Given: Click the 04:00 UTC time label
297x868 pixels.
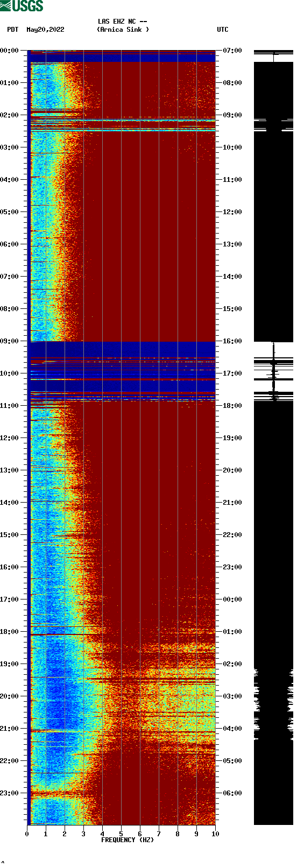Looking at the screenshot, I should pos(232,729).
